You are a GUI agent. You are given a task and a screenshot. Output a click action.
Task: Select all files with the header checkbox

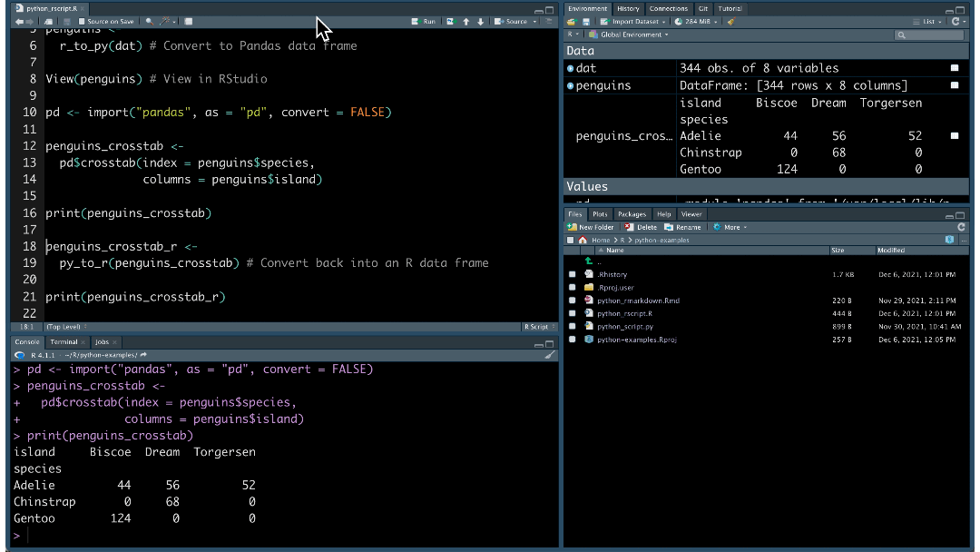[x=571, y=240]
